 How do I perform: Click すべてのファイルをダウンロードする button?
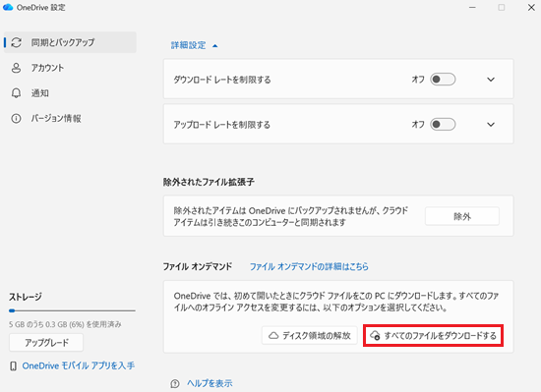click(433, 335)
